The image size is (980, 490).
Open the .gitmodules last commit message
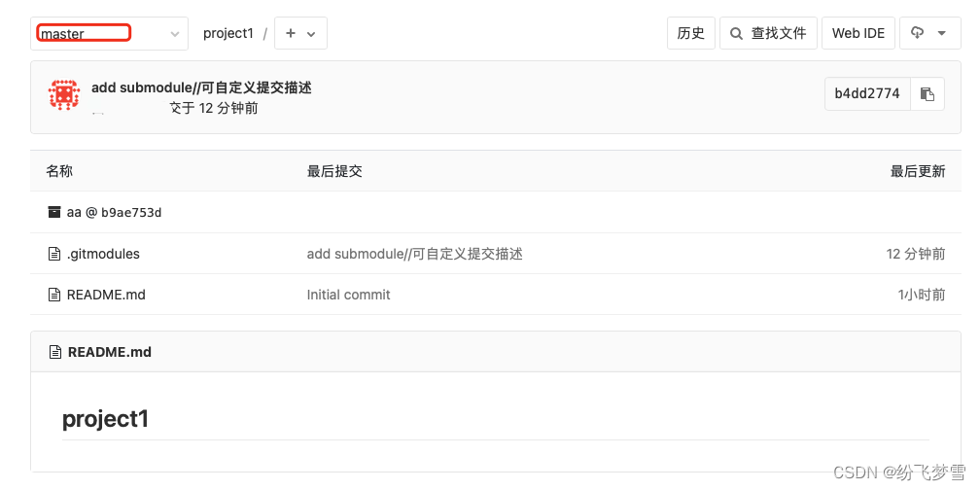(414, 254)
